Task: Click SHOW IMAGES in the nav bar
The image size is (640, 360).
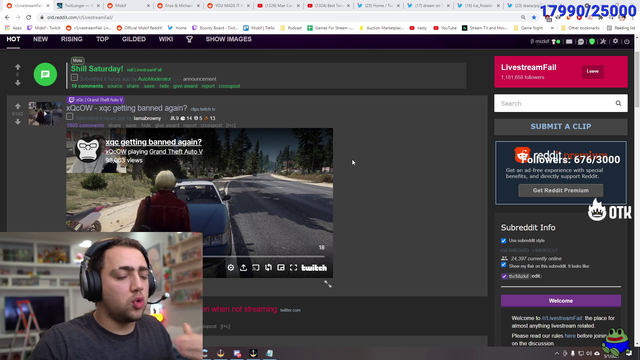Action: 229,39
